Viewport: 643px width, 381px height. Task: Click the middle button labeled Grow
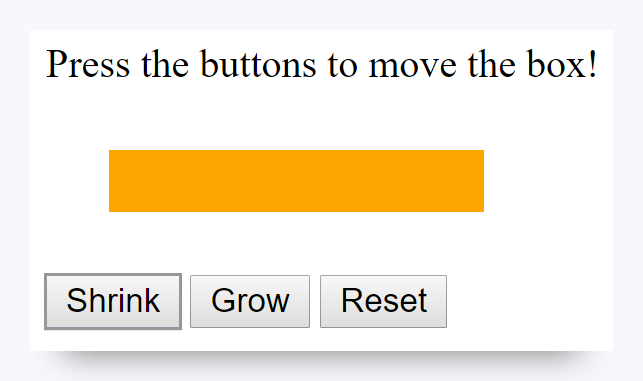(250, 301)
